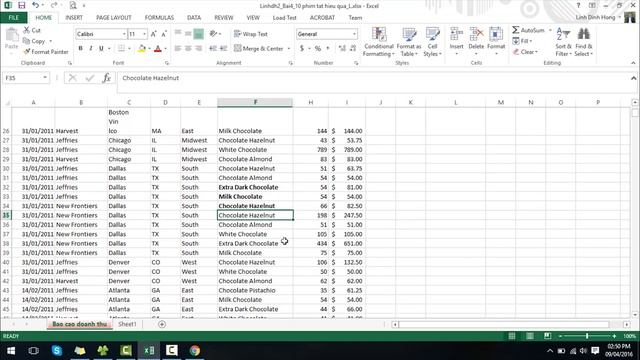The image size is (640, 360).
Task: Toggle Italic formatting
Action: click(91, 48)
